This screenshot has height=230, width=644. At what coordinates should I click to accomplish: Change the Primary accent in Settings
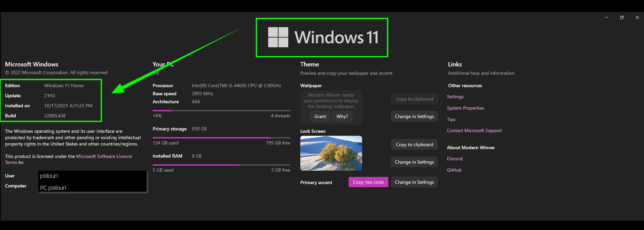pos(414,182)
